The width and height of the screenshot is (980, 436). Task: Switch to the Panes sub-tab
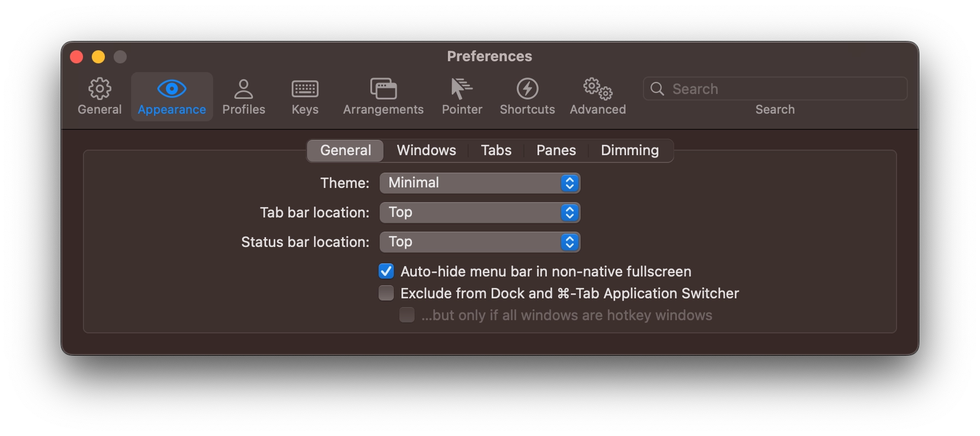point(556,150)
